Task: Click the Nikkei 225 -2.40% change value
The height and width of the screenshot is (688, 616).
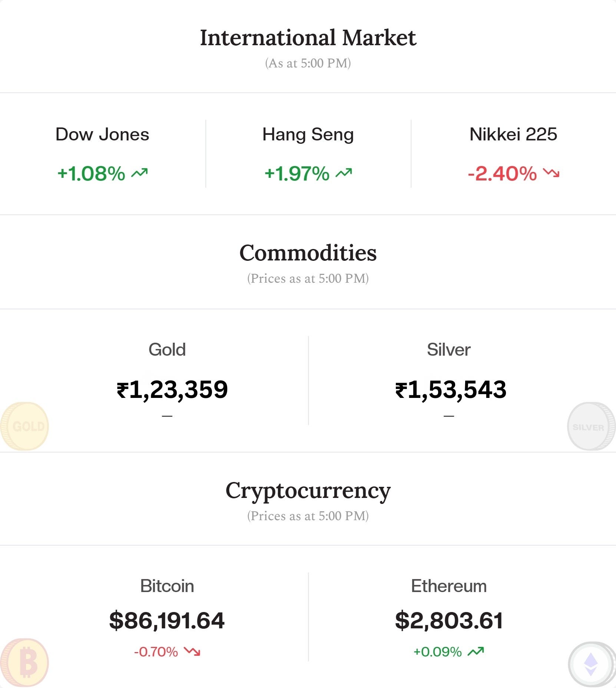Action: pos(502,173)
